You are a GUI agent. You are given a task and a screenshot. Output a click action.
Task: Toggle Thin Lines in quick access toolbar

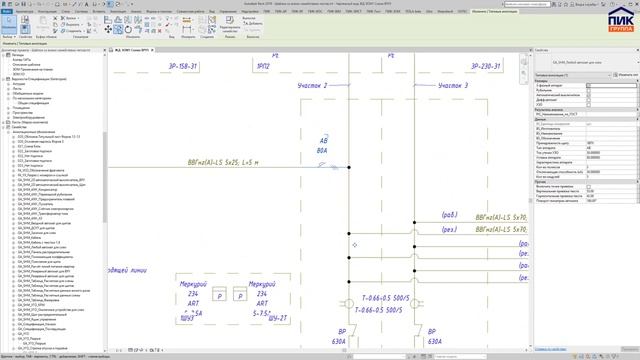[110, 4]
